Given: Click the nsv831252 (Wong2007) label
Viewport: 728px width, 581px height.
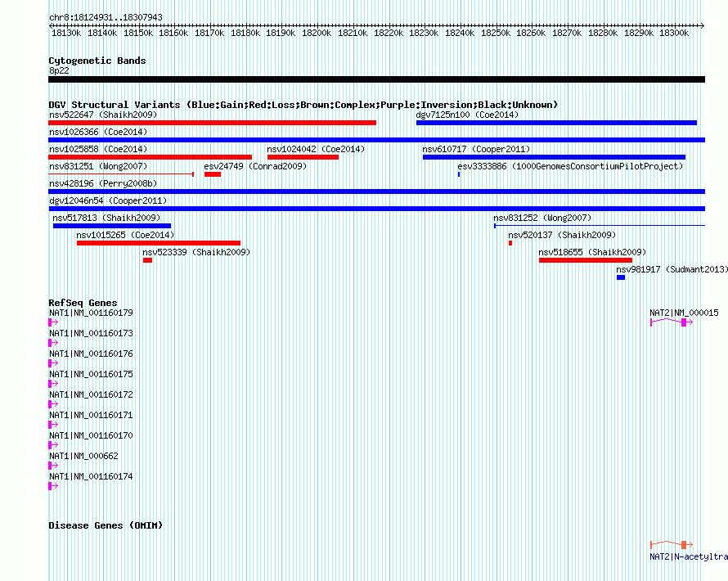Looking at the screenshot, I should pyautogui.click(x=542, y=218).
